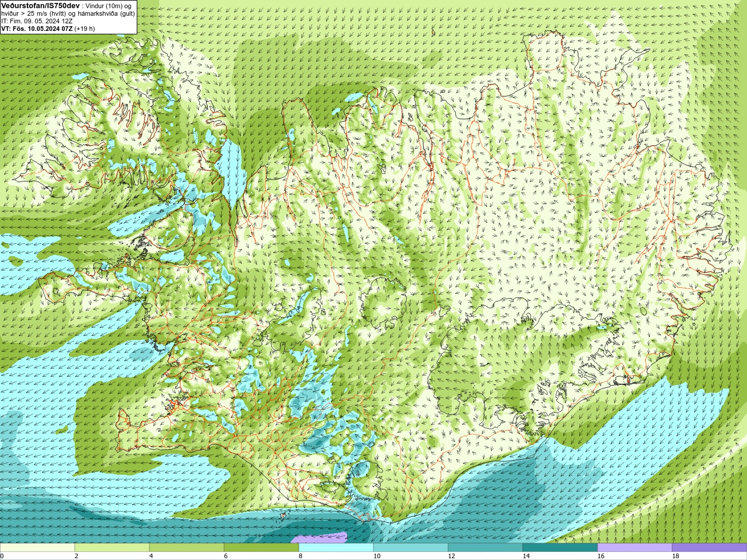747x560 pixels.
Task: Click the legend label "4"
Action: pos(151,556)
